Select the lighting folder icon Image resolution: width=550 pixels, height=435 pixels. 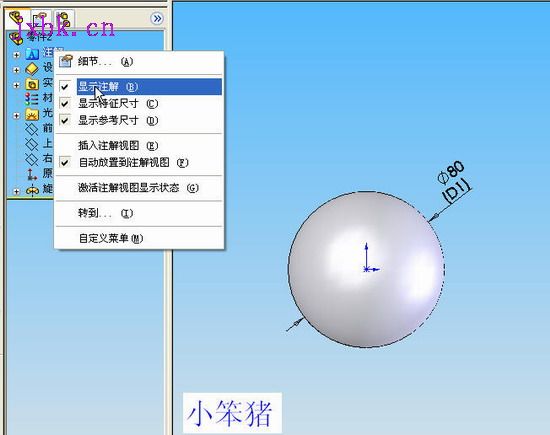pyautogui.click(x=32, y=114)
